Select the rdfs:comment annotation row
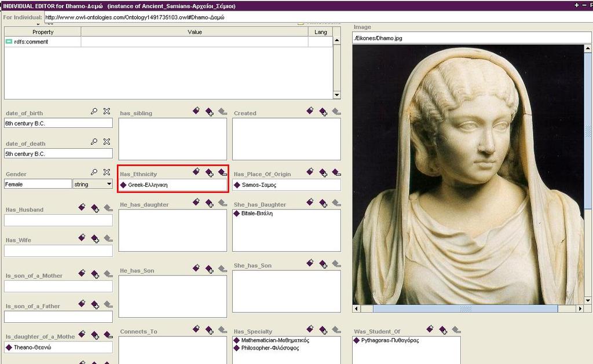The height and width of the screenshot is (364, 593). (169, 42)
